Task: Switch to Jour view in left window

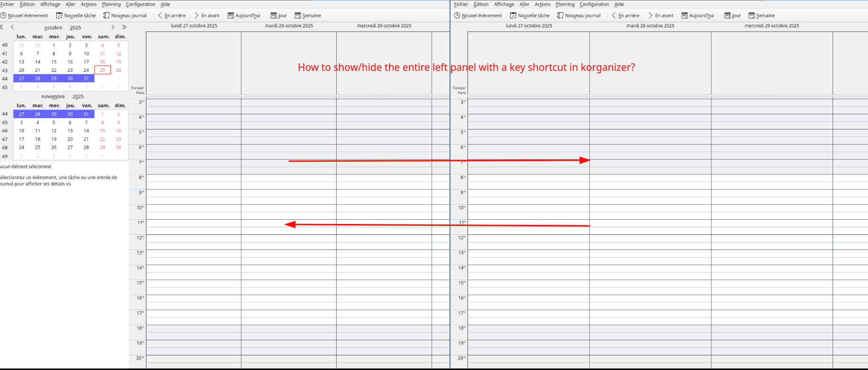Action: (278, 16)
